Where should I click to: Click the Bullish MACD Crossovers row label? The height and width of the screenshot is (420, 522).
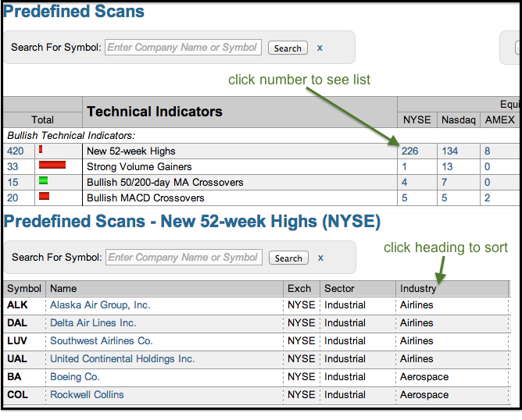[x=145, y=198]
